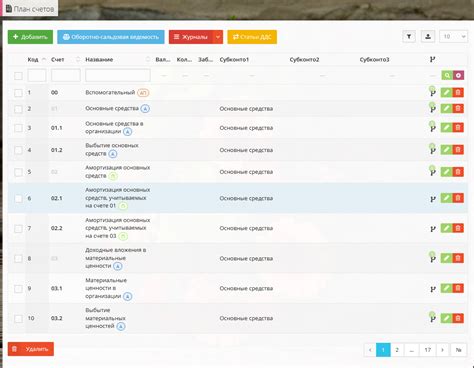Click the purple reset filter icon
Image resolution: width=474 pixels, height=368 pixels.
[458, 75]
